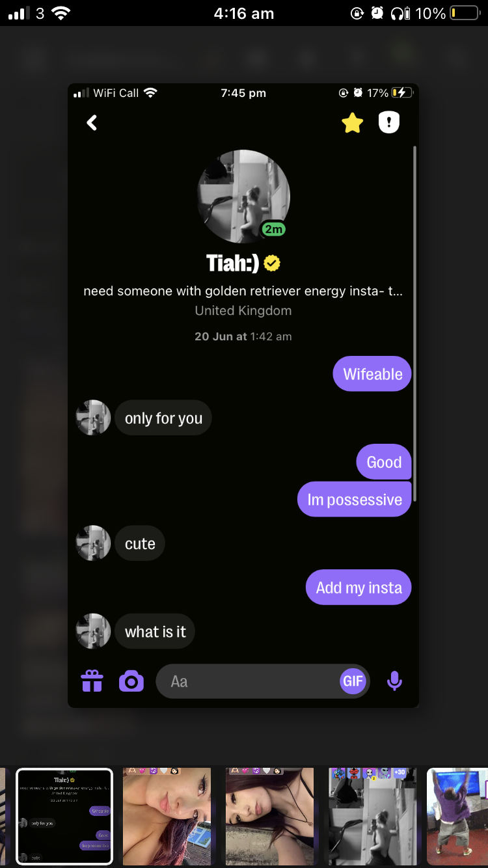The image size is (488, 868).
Task: Select the "Wifeable" sent message bubble
Action: coord(372,374)
